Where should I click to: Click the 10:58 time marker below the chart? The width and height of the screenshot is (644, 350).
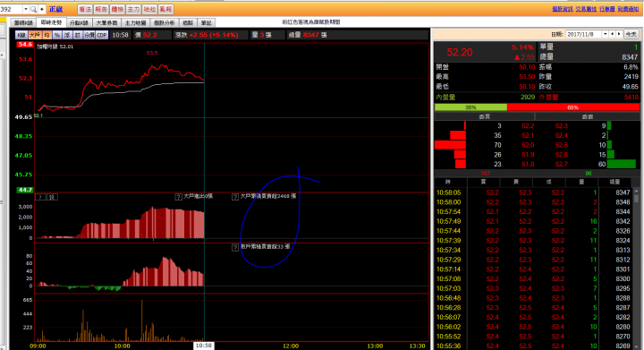pyautogui.click(x=204, y=346)
